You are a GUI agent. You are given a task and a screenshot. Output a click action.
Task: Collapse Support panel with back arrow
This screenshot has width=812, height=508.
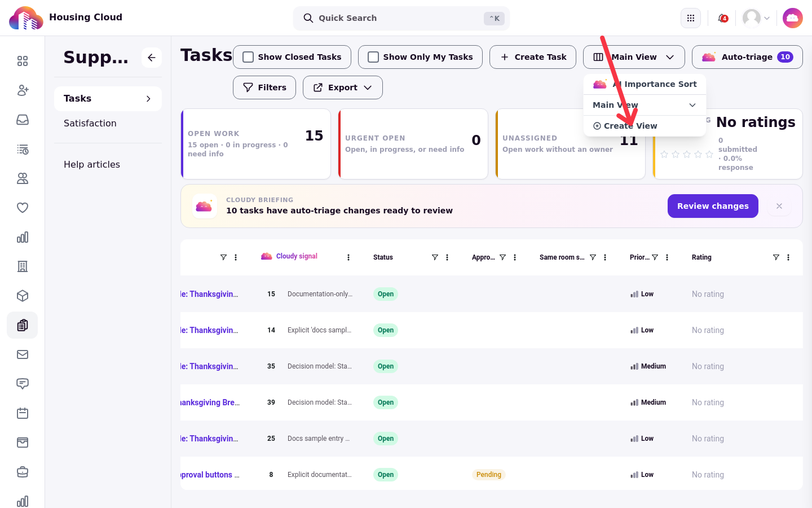pos(152,58)
